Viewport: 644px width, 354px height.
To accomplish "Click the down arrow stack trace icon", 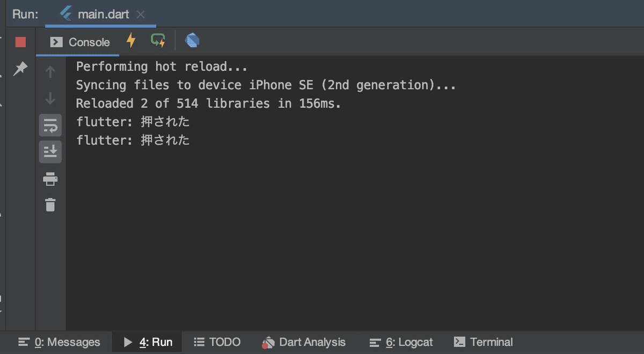I will 50,98.
